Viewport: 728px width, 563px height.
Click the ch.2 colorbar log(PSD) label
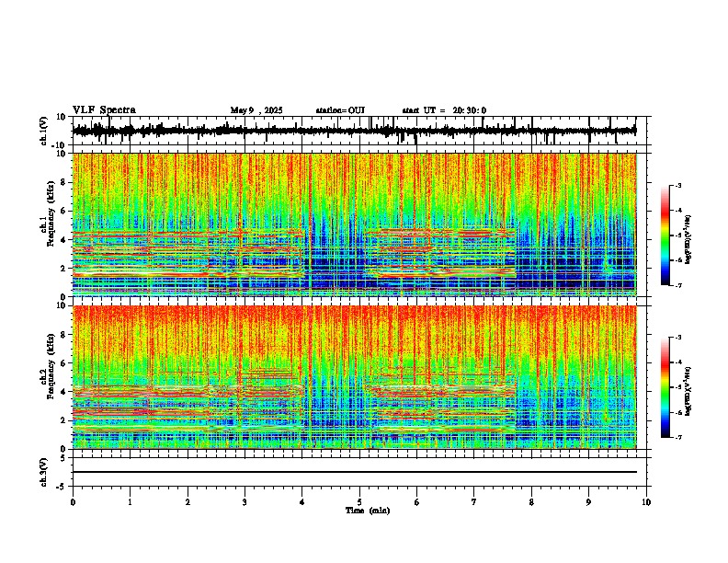coord(688,391)
